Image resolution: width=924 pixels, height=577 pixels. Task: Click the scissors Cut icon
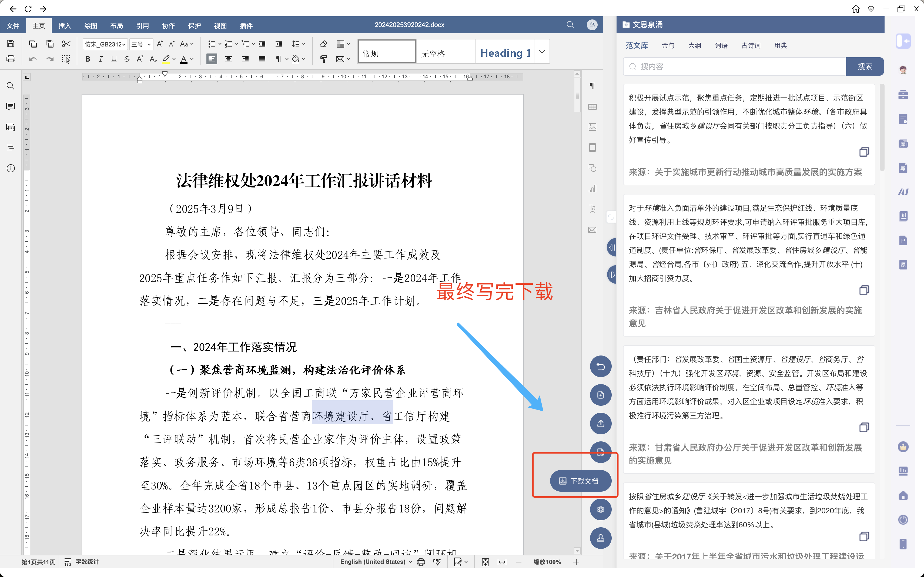(66, 44)
